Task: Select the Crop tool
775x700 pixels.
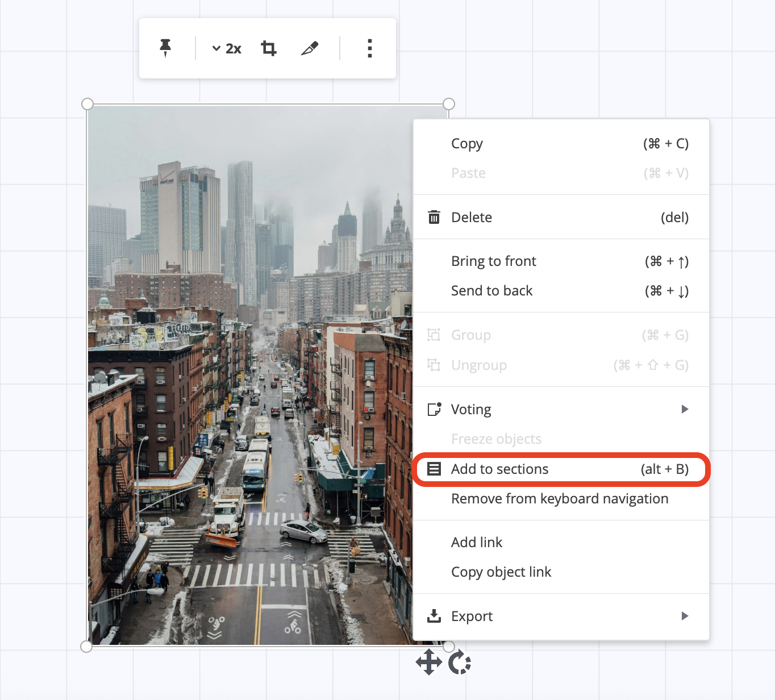Action: pos(268,48)
